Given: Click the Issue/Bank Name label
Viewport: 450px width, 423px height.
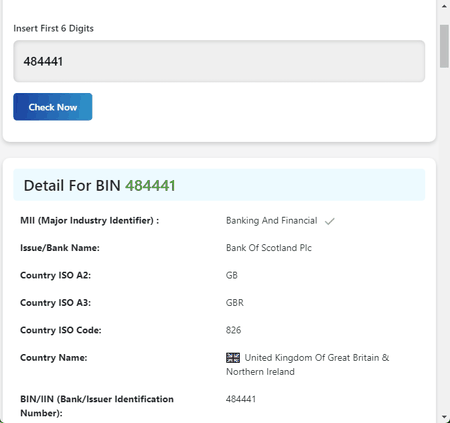Looking at the screenshot, I should pyautogui.click(x=60, y=248).
